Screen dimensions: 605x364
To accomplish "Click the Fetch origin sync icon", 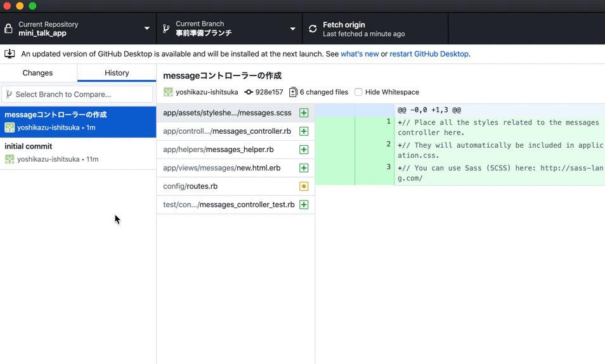I will coord(313,29).
